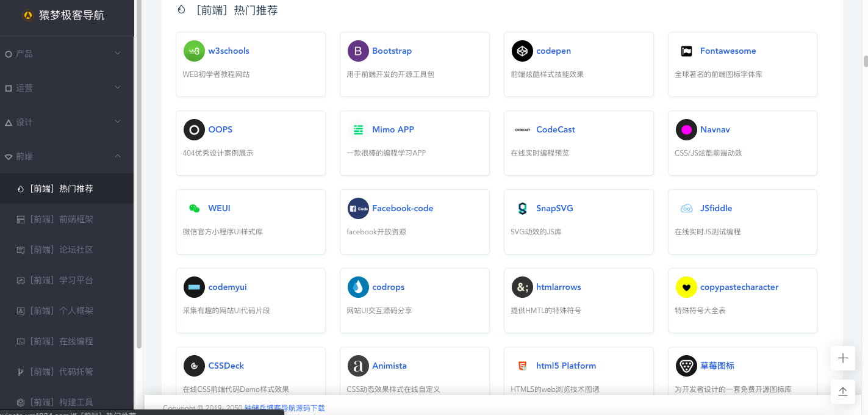
Task: Click the htmlarrows ampersand icon
Action: click(x=522, y=287)
